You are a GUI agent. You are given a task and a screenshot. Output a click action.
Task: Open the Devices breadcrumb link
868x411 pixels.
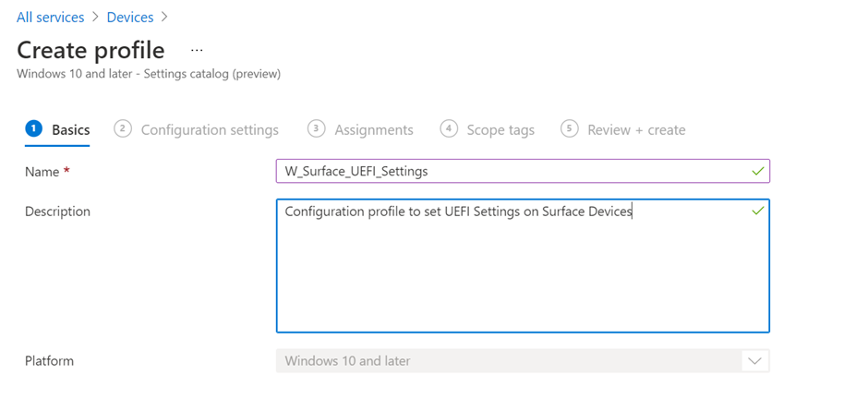coord(130,18)
